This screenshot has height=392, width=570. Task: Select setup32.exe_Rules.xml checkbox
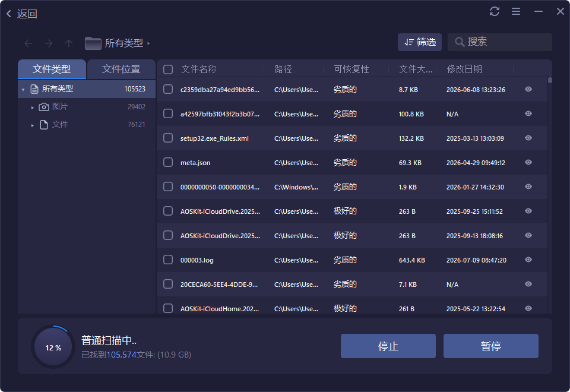tap(168, 138)
